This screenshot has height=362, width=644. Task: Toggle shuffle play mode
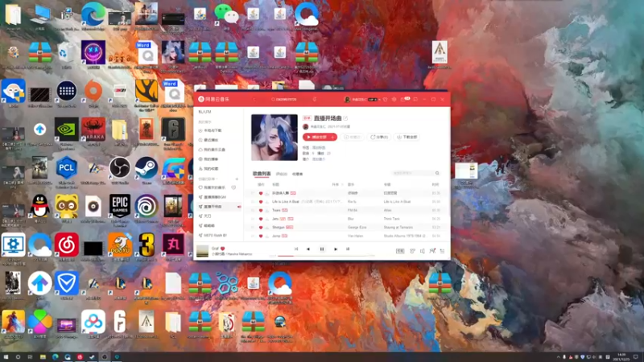pos(295,249)
